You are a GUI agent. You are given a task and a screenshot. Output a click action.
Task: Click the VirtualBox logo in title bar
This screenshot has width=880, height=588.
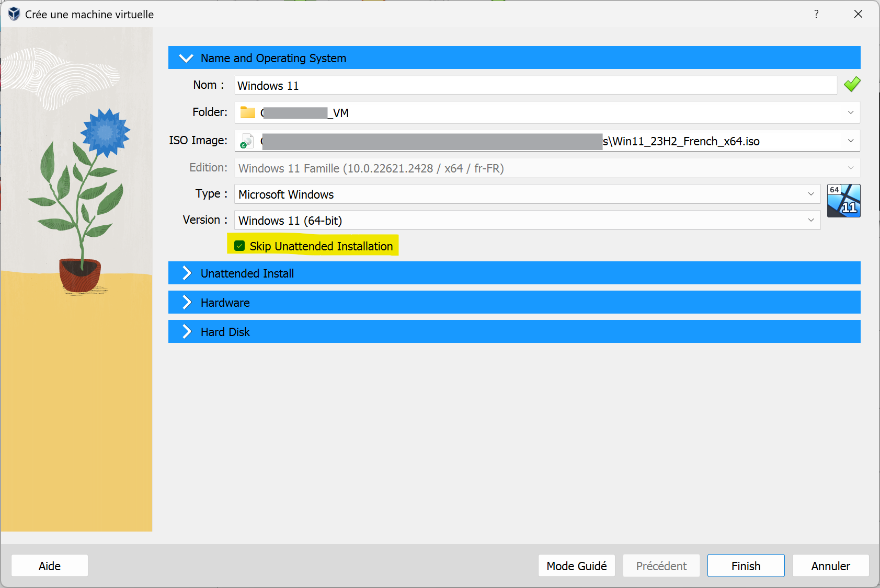pyautogui.click(x=14, y=14)
